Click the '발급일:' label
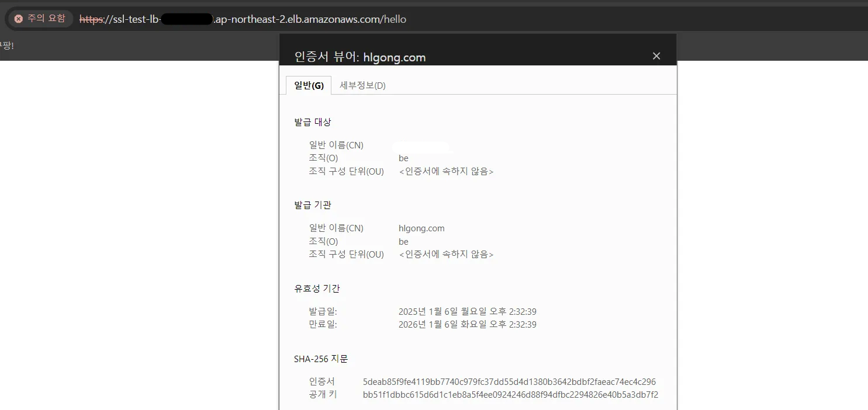 [323, 312]
